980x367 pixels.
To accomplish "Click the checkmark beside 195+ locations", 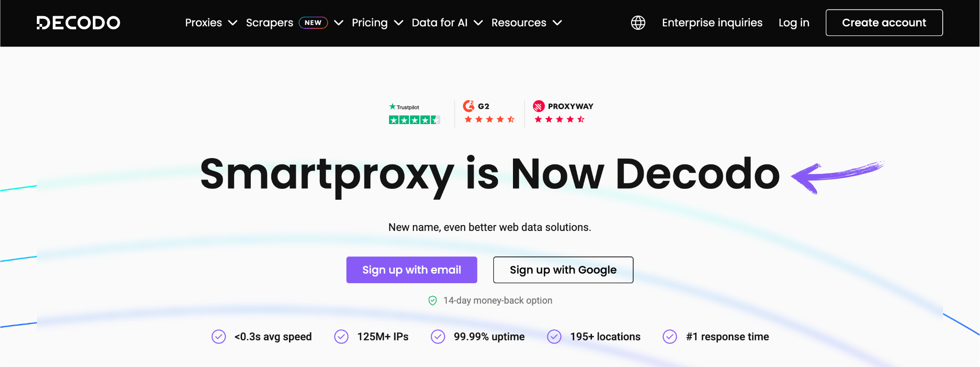I will tap(554, 337).
